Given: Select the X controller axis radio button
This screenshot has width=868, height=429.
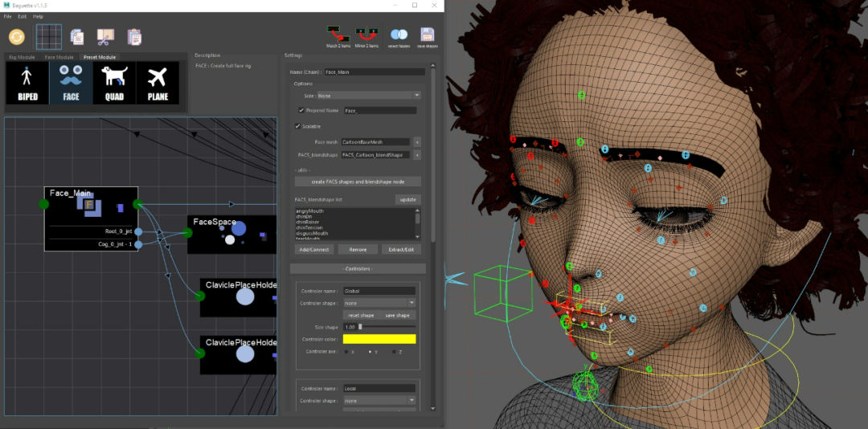Looking at the screenshot, I should [346, 352].
